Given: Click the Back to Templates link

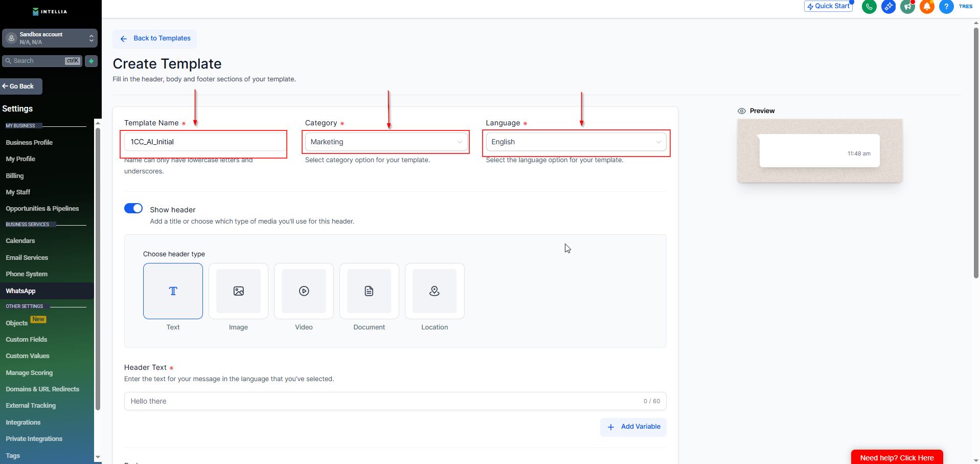Looking at the screenshot, I should point(155,38).
